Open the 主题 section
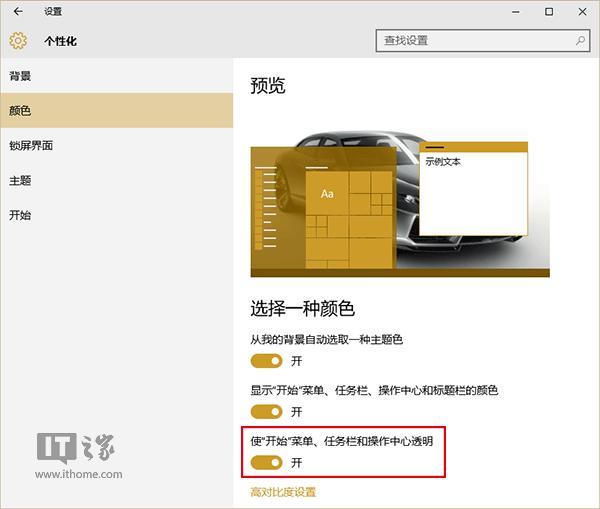 pyautogui.click(x=20, y=180)
